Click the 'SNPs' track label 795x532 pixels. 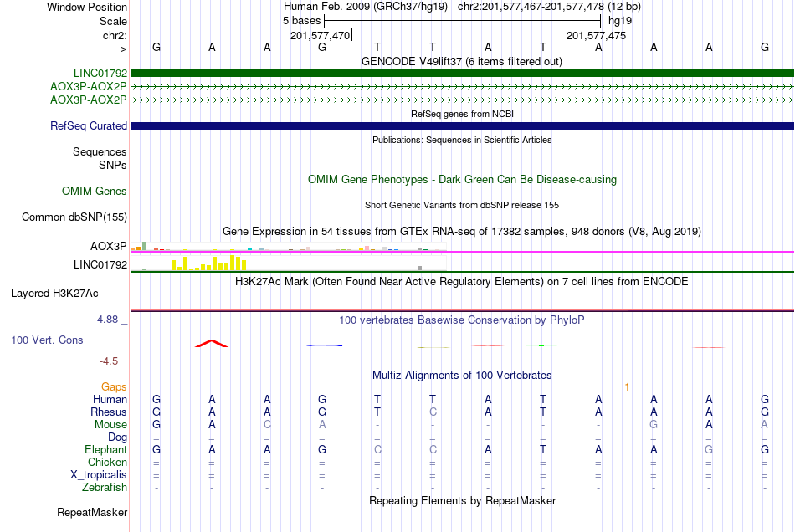113,165
